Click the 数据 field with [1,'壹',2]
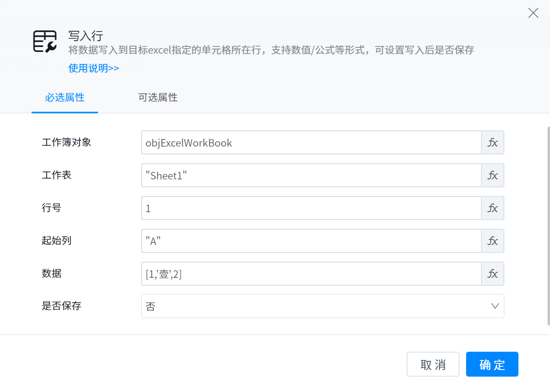Viewport: 550px width, 392px height. coord(311,274)
